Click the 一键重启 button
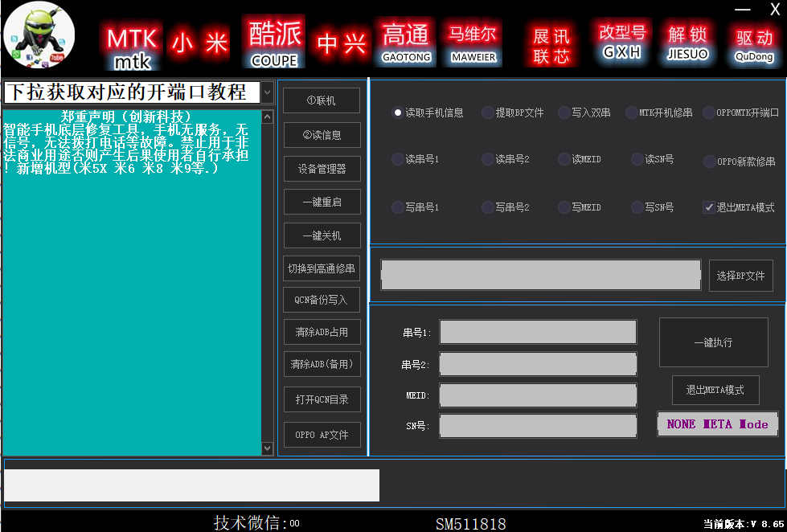Image resolution: width=787 pixels, height=532 pixels. pos(322,202)
